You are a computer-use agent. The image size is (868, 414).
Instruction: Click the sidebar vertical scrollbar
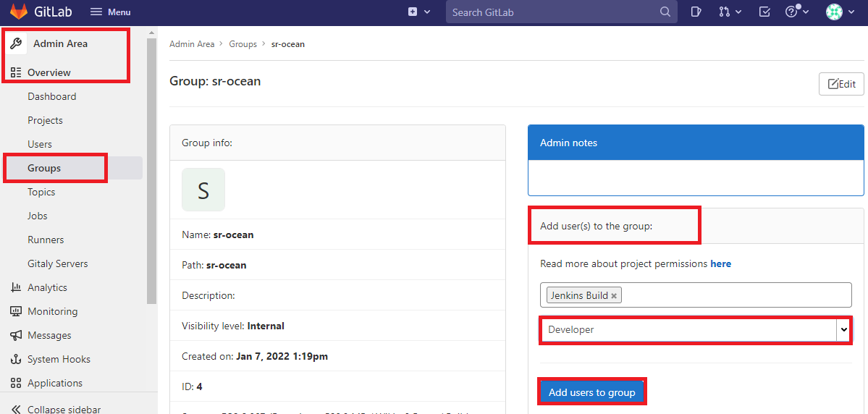click(152, 171)
